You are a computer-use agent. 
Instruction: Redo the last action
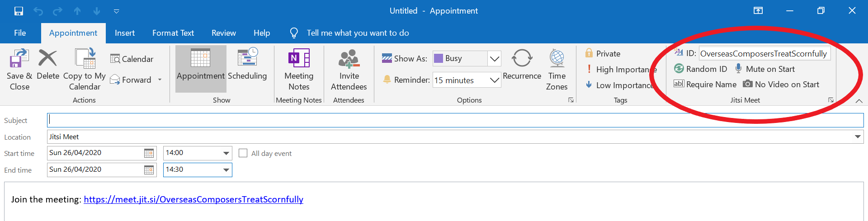tap(57, 11)
